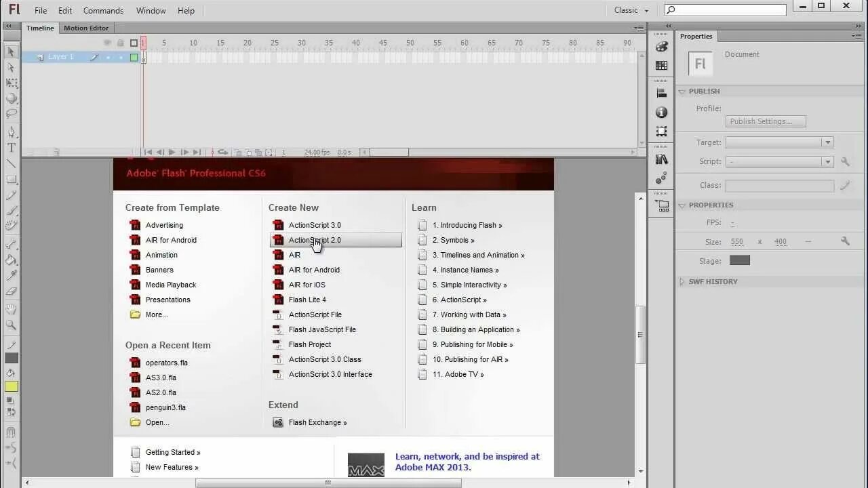Select the Subselection tool
This screenshot has width=868, height=488.
[x=11, y=67]
